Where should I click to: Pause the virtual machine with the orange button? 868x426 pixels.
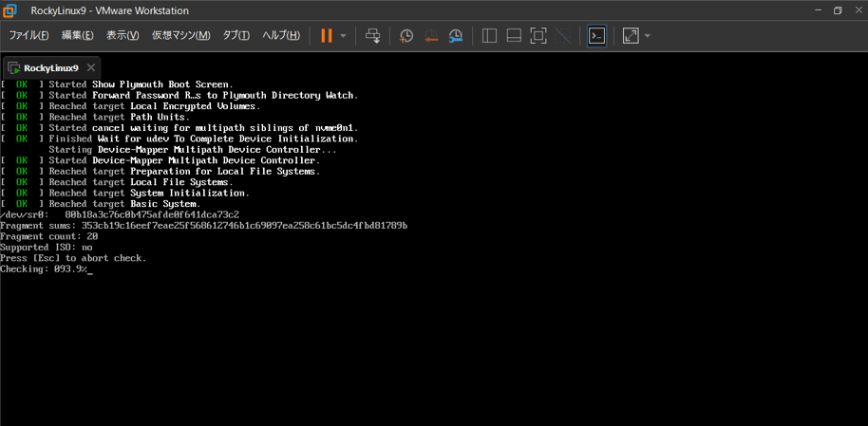pyautogui.click(x=327, y=36)
